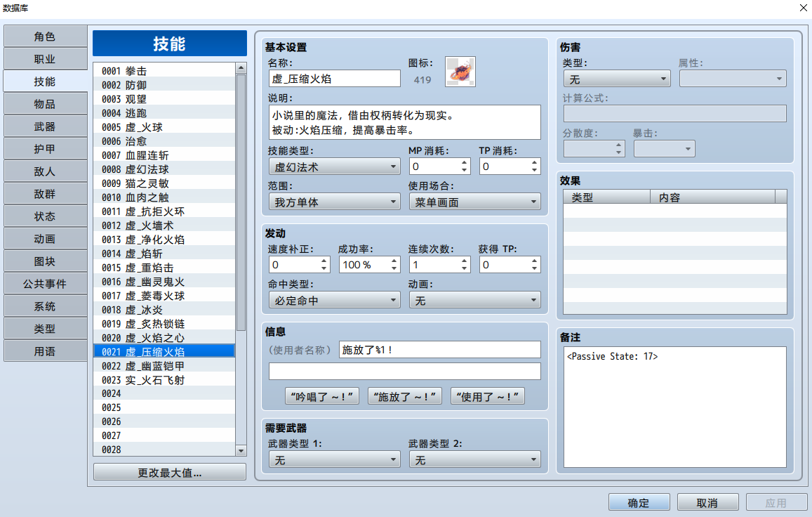Adjust the 获得 TP spinner arrows
The image size is (812, 517).
(534, 264)
